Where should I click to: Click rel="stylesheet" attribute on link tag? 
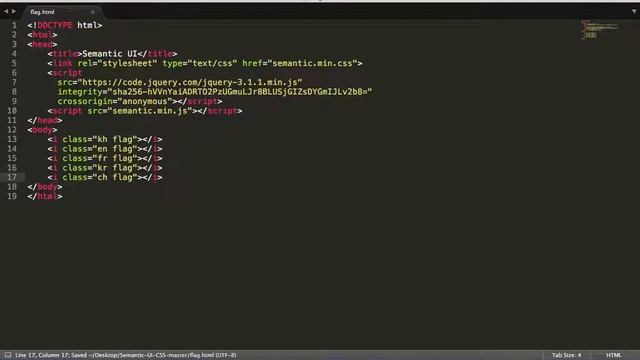coord(117,63)
